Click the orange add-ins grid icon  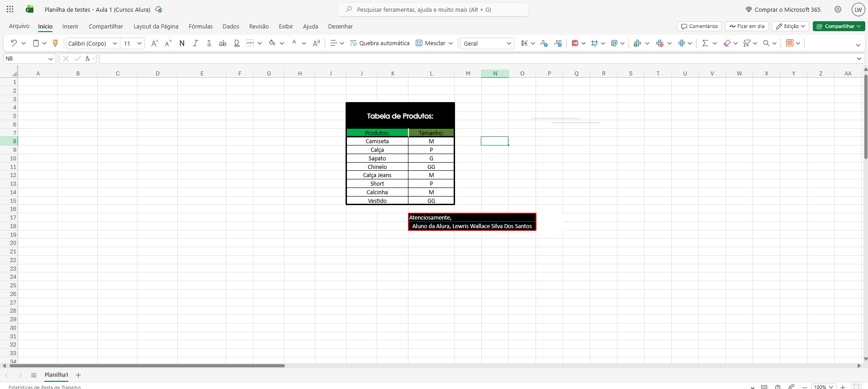pos(790,43)
